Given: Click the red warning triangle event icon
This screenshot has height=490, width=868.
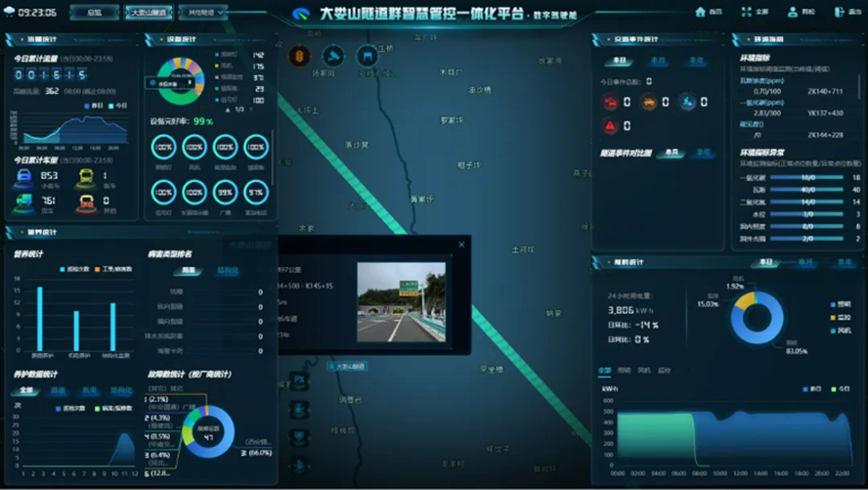Looking at the screenshot, I should point(610,126).
